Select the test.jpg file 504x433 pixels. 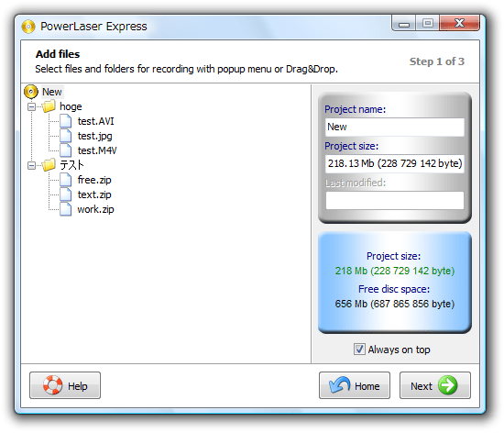click(94, 136)
